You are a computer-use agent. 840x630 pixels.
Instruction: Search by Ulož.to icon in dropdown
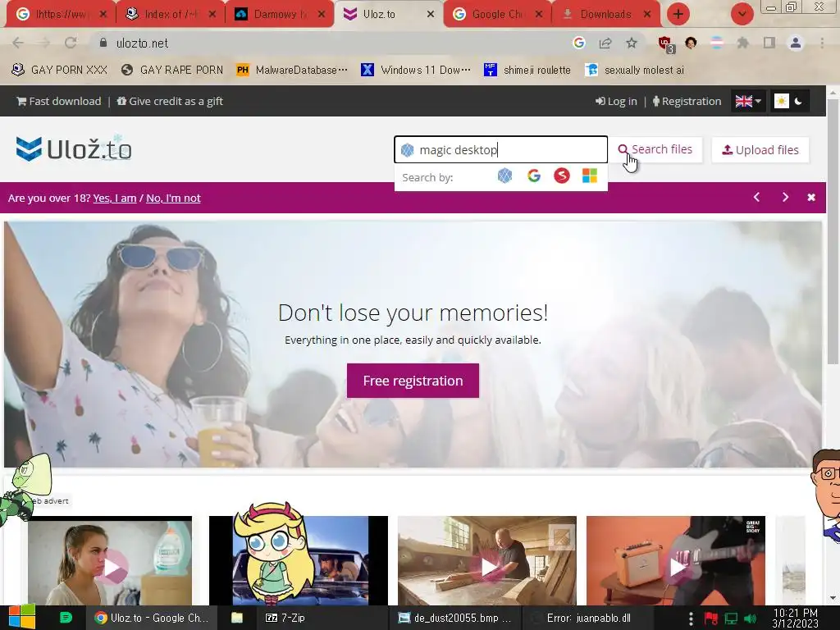[504, 176]
